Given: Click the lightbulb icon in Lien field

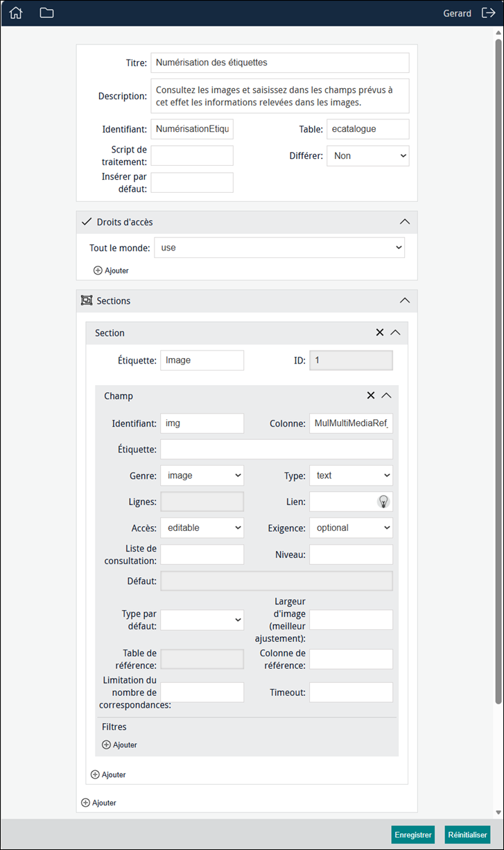Looking at the screenshot, I should (x=383, y=502).
